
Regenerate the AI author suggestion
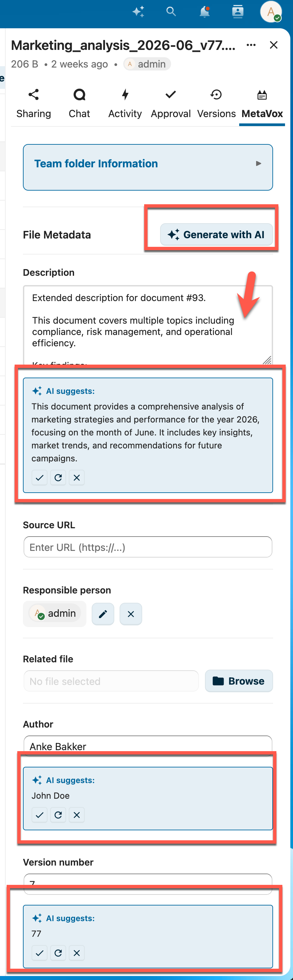(58, 815)
